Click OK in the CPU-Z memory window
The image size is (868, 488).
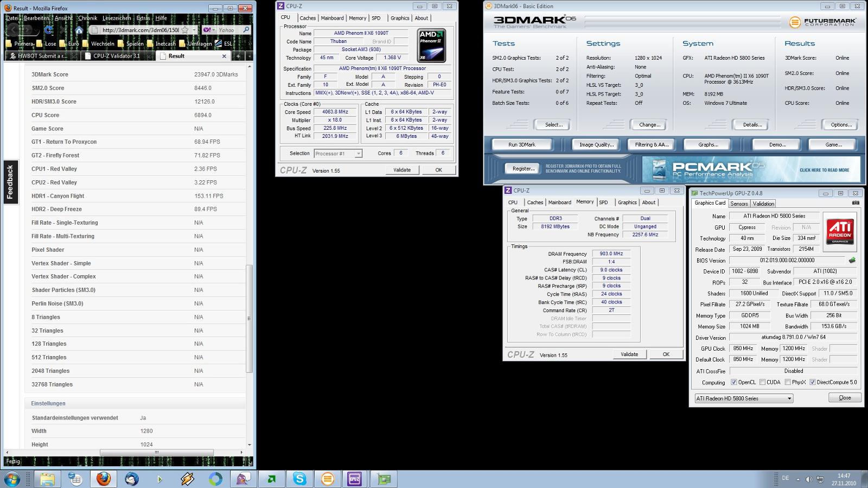tap(666, 354)
